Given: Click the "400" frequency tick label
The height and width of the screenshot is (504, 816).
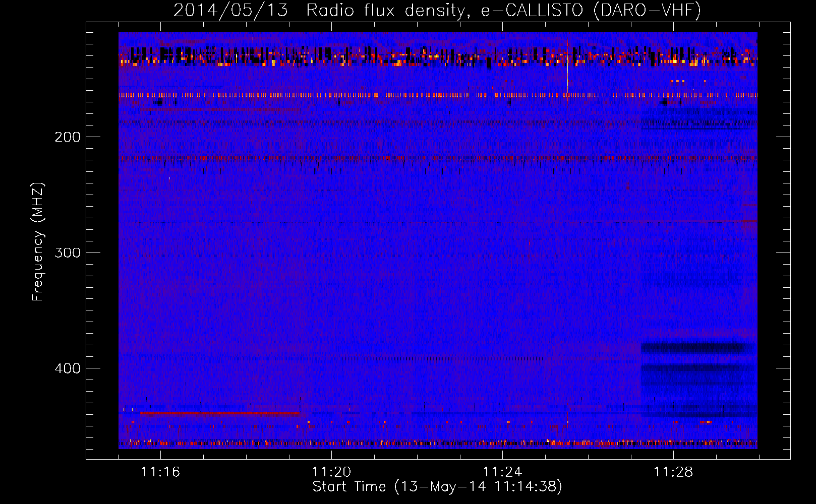Looking at the screenshot, I should click(x=68, y=368).
